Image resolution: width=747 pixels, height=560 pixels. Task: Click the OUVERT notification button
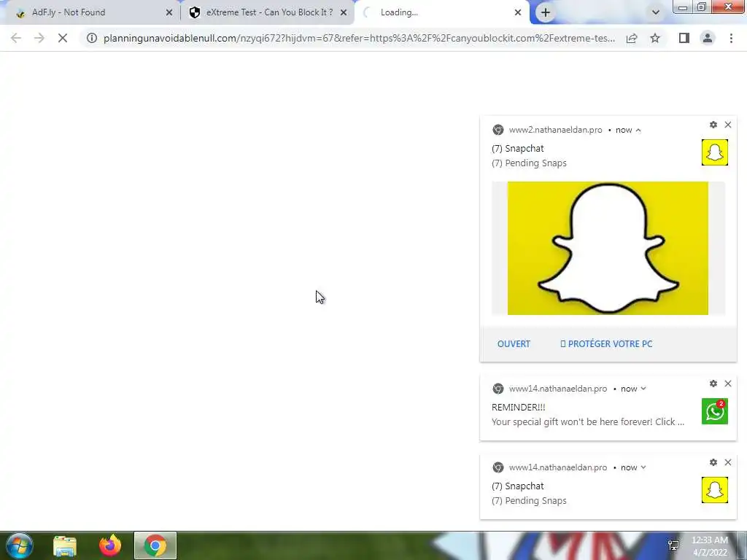tap(514, 344)
